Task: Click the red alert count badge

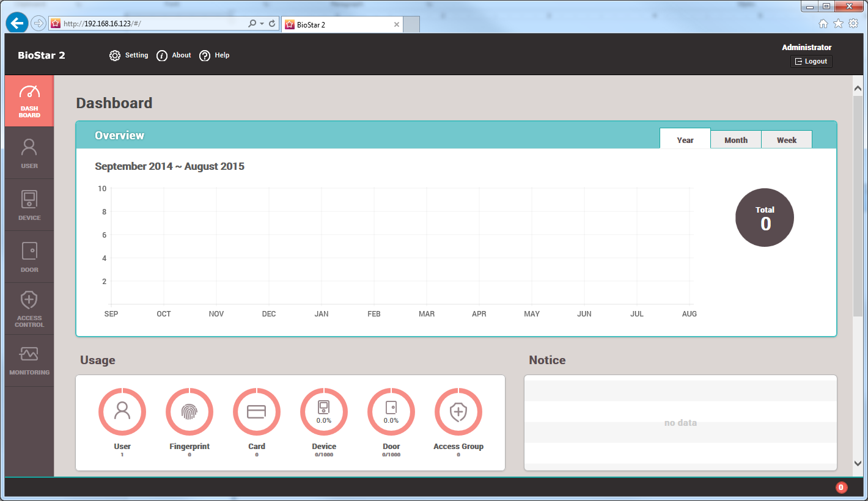Action: [x=841, y=487]
